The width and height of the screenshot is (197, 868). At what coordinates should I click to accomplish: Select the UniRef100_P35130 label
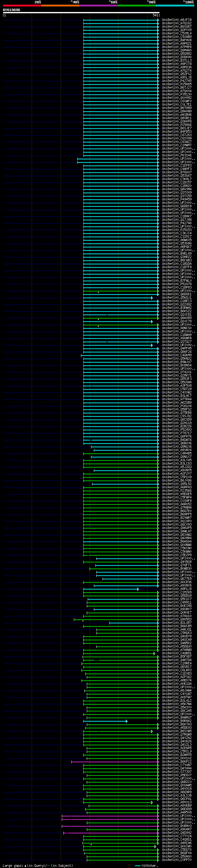click(x=177, y=94)
